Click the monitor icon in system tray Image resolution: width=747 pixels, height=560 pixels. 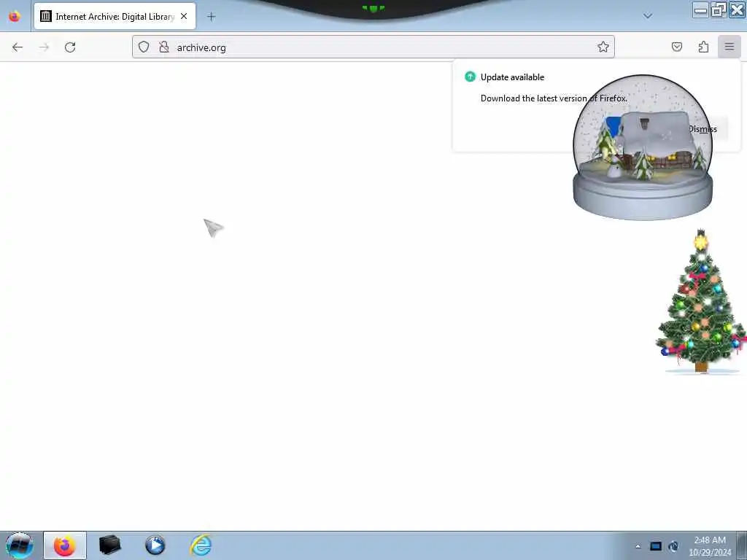tap(656, 546)
